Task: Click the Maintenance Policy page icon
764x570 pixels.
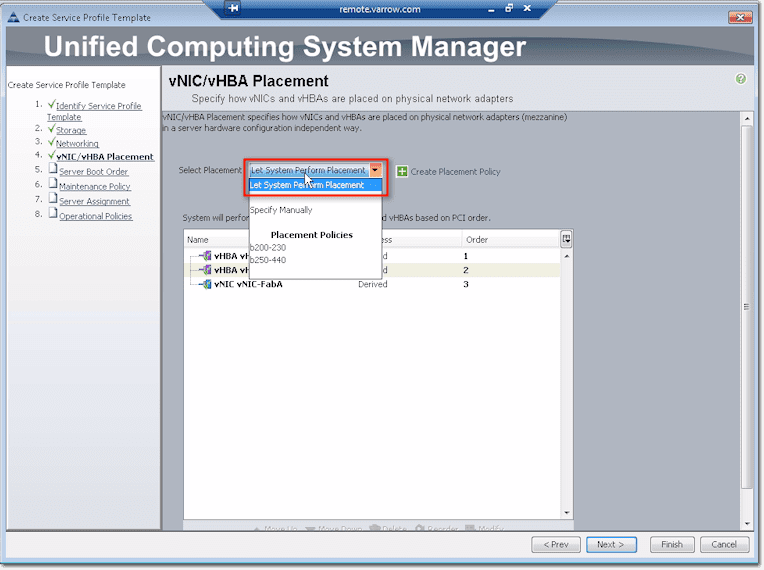Action: (x=53, y=184)
